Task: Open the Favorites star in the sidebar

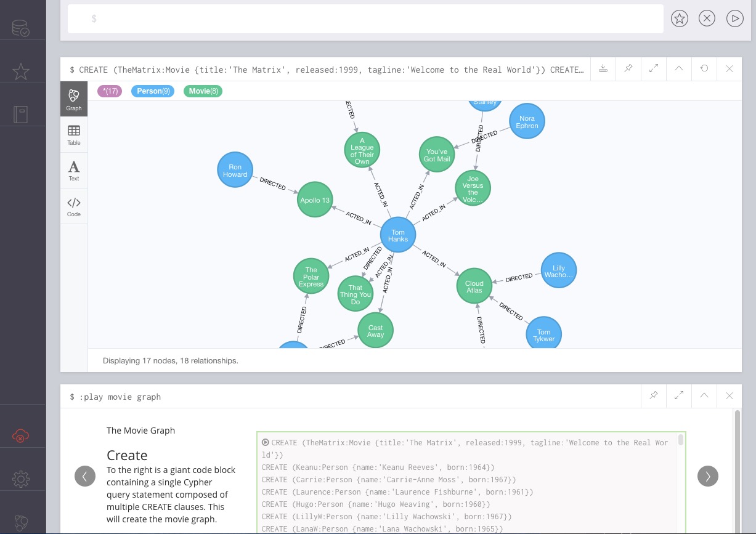Action: [21, 71]
